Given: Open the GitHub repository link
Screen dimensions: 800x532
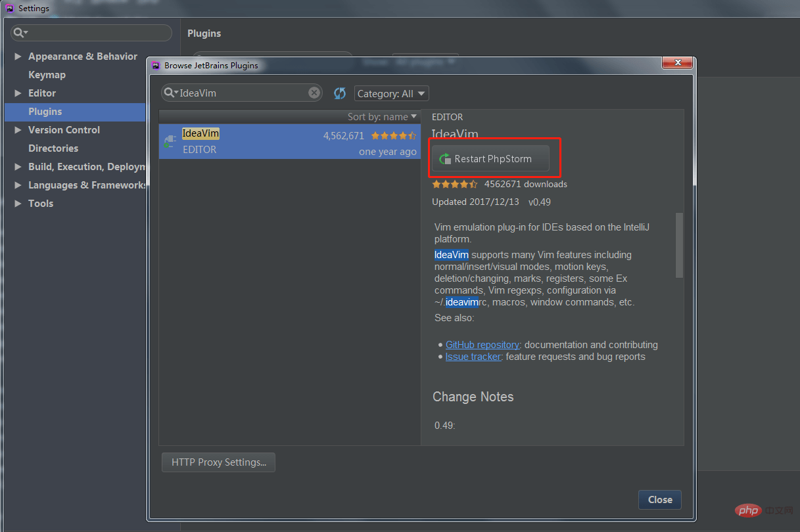Looking at the screenshot, I should tap(482, 345).
